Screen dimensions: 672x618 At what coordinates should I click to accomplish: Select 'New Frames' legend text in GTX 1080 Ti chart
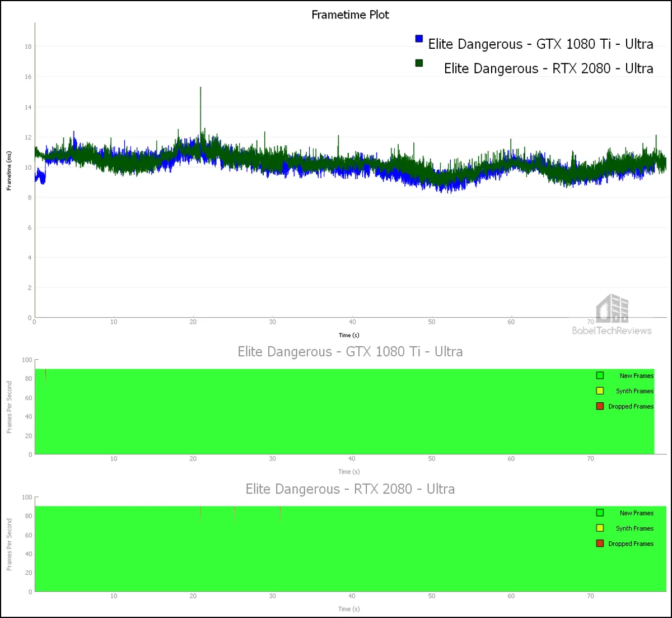click(637, 376)
